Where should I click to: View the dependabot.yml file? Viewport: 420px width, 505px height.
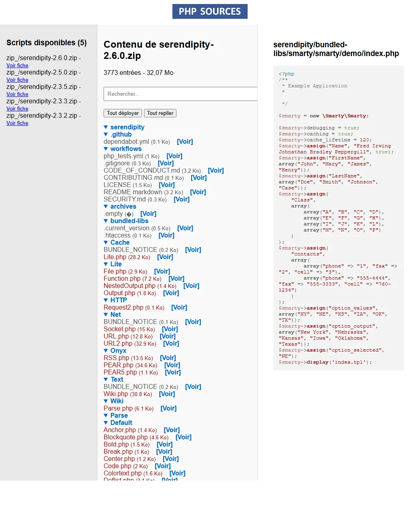185,142
